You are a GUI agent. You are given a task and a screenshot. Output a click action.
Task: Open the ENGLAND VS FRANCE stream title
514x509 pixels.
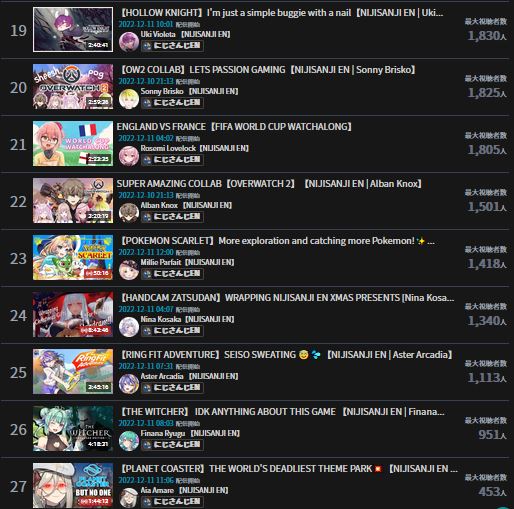point(234,127)
